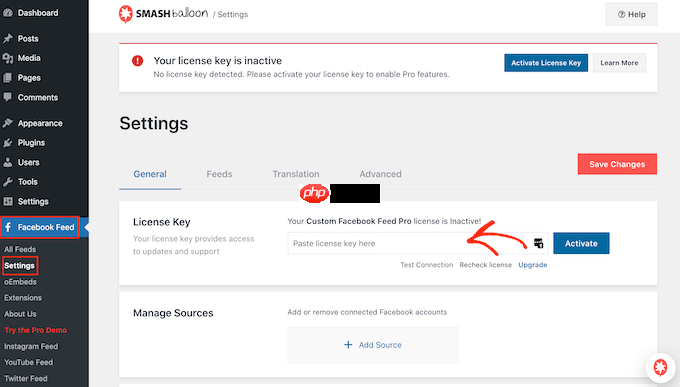
Task: Click the Users person icon
Action: (x=7, y=162)
